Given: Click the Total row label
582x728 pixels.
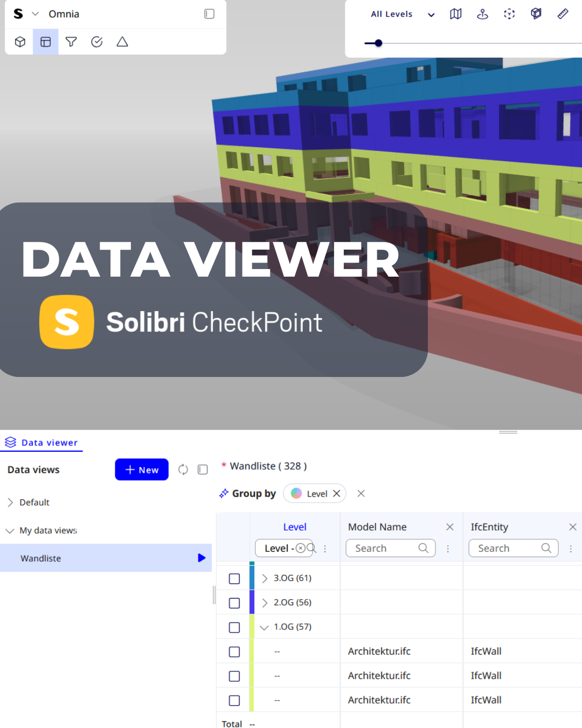Looking at the screenshot, I should 232,724.
